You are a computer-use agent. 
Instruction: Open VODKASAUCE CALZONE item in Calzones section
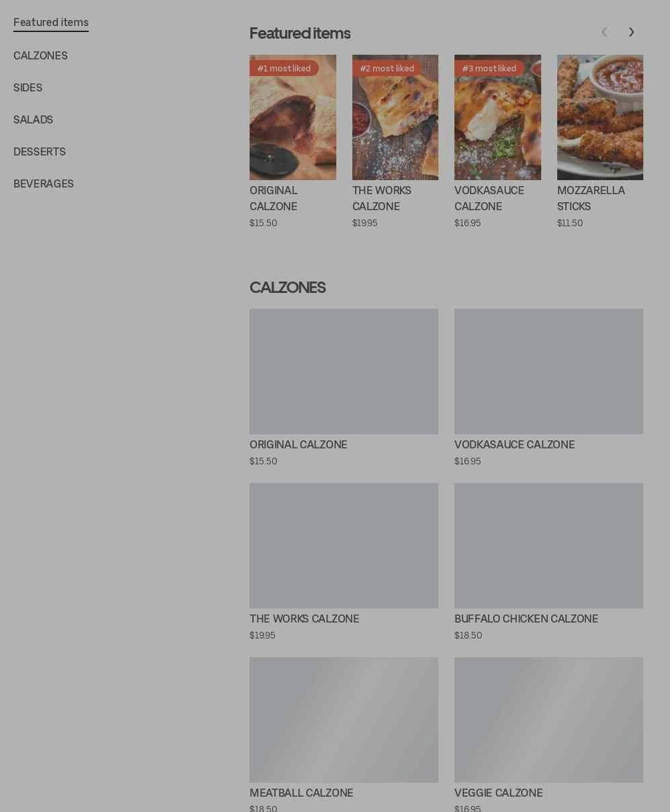click(515, 445)
